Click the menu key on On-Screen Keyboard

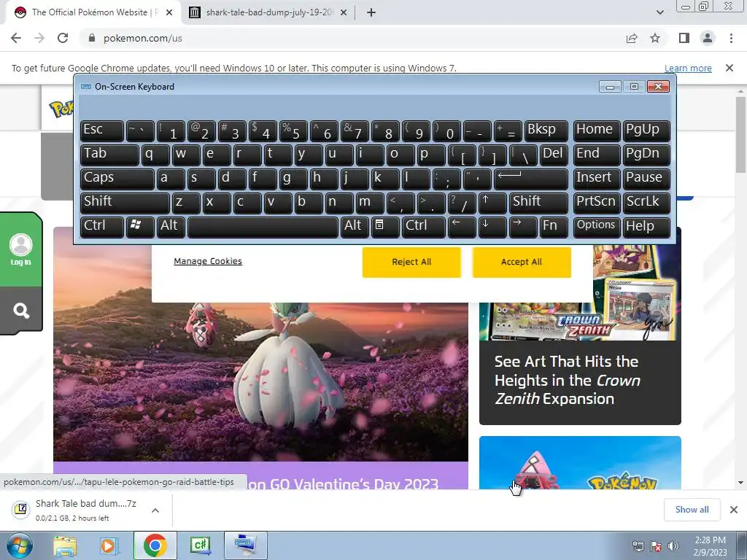pos(385,227)
